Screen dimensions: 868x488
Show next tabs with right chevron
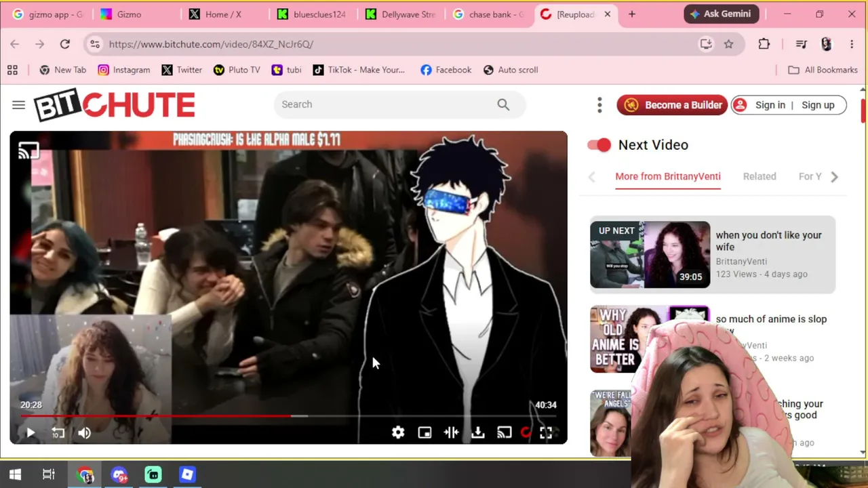click(x=835, y=177)
